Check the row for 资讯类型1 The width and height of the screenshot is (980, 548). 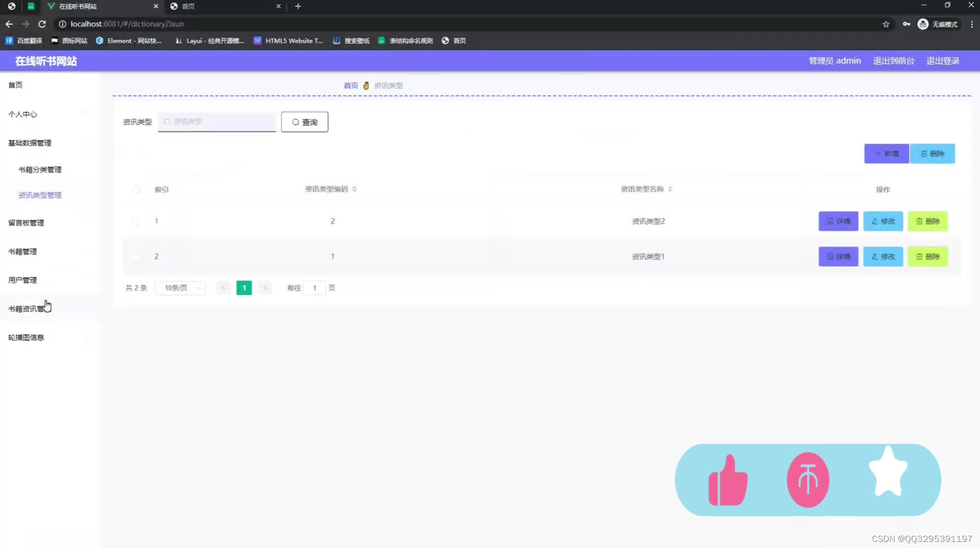135,257
